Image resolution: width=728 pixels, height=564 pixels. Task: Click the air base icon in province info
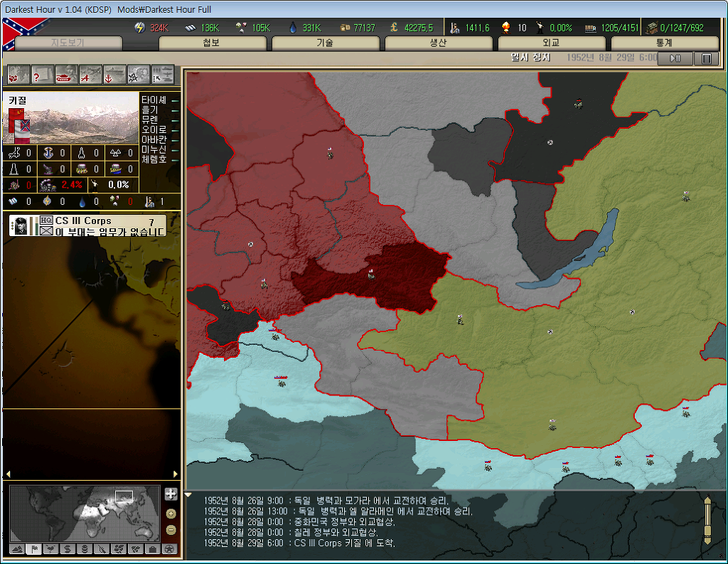pyautogui.click(x=14, y=153)
